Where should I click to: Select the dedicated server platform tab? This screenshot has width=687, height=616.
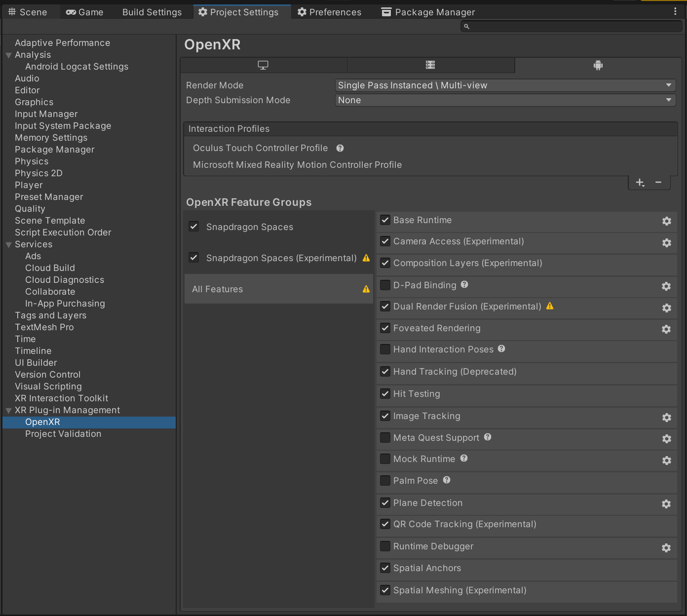pos(430,65)
